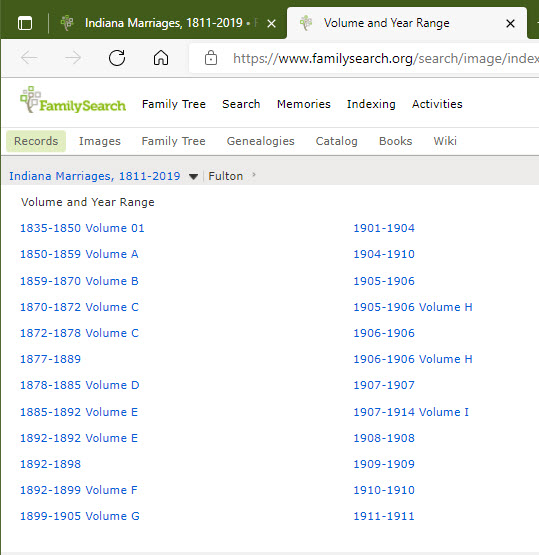
Task: Click the back navigation arrow
Action: point(29,58)
